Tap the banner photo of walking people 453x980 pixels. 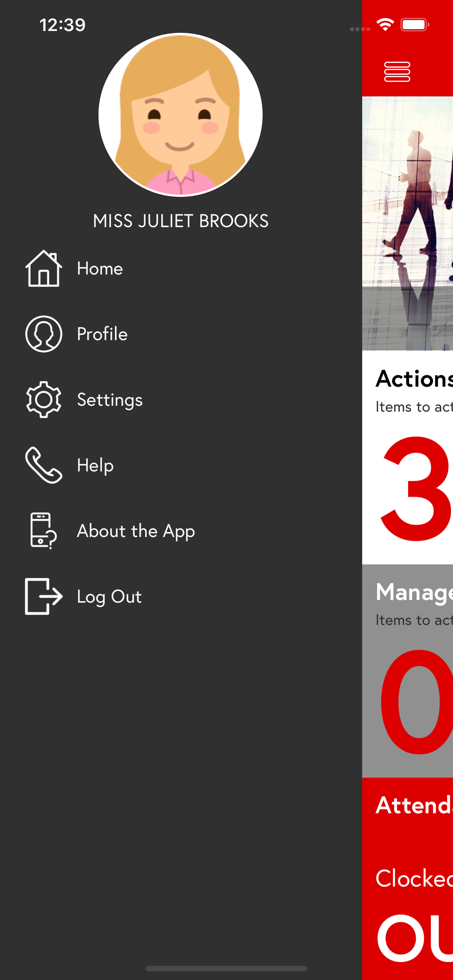point(407,223)
